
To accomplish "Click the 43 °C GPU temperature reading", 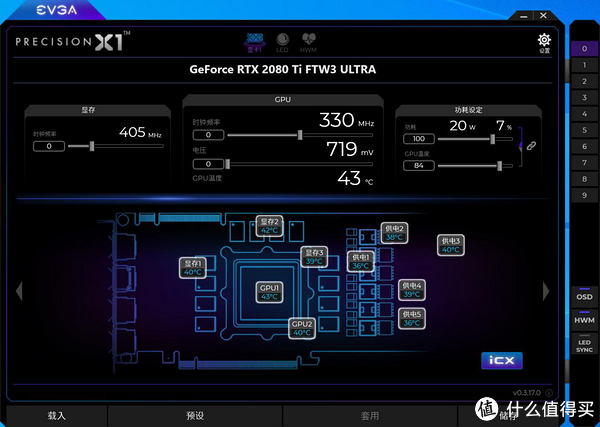I will coord(355,178).
